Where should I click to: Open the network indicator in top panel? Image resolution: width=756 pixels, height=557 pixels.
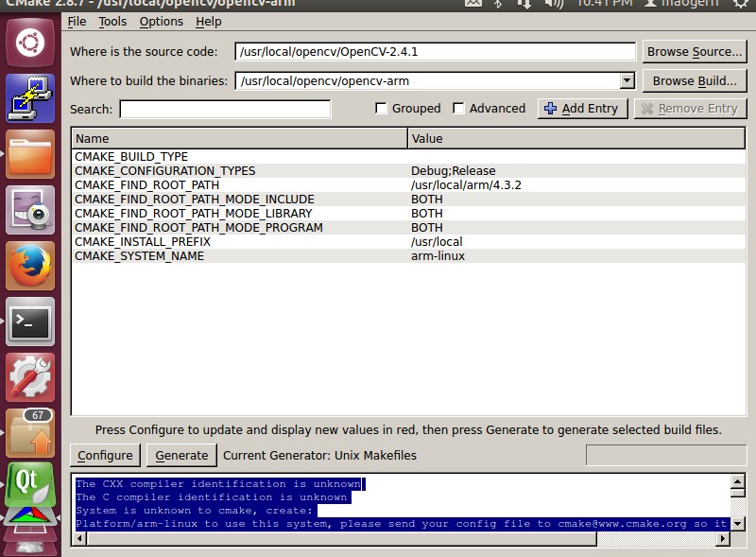tap(524, 4)
